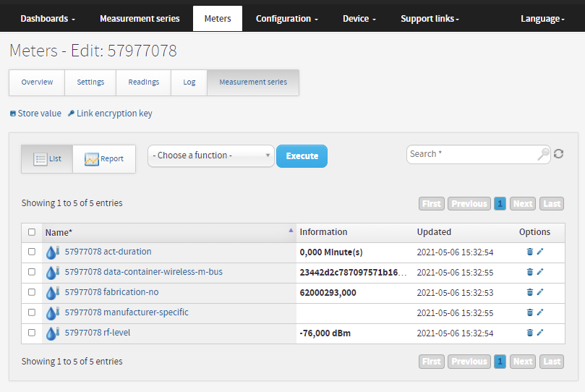Viewport: 585px width, 392px height.
Task: Click the Execute button
Action: pyautogui.click(x=302, y=156)
